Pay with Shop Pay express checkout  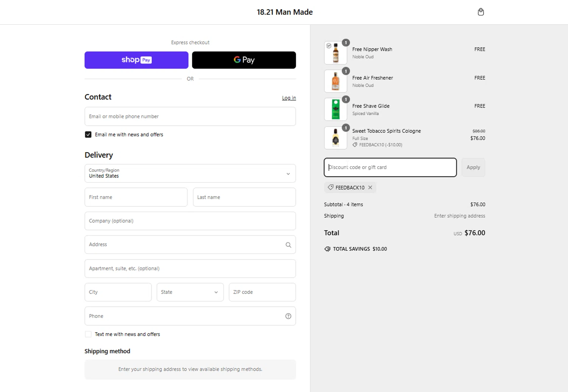tap(136, 60)
